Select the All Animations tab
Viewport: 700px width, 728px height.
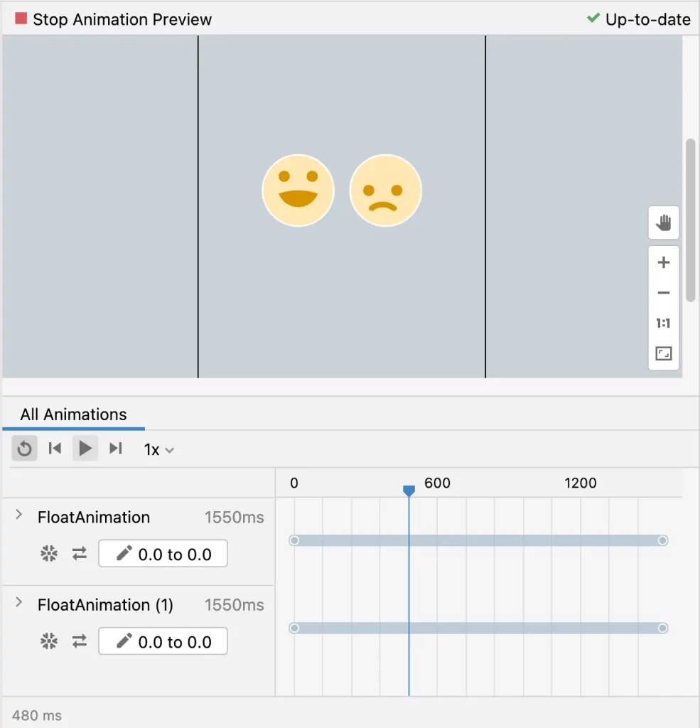(73, 414)
